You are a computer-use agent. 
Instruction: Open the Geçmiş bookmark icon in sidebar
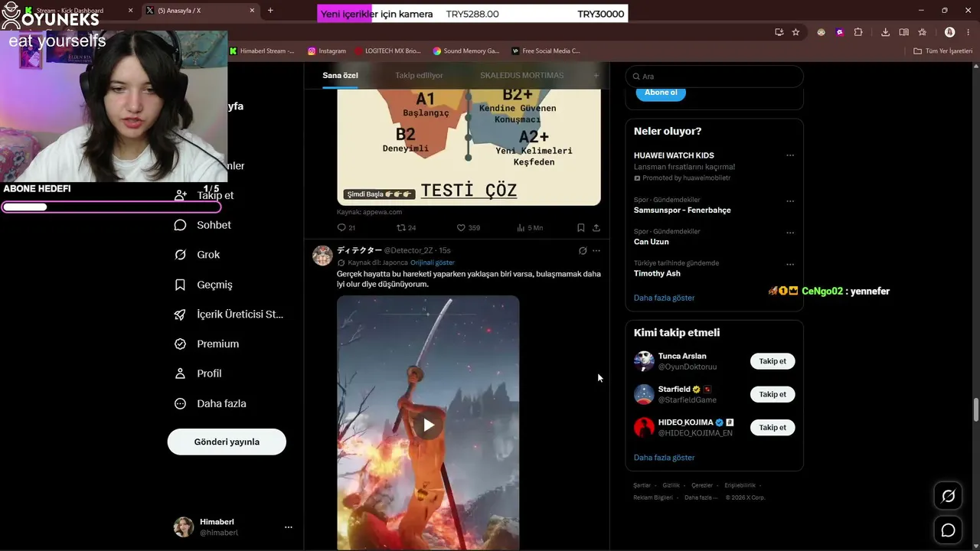point(181,285)
